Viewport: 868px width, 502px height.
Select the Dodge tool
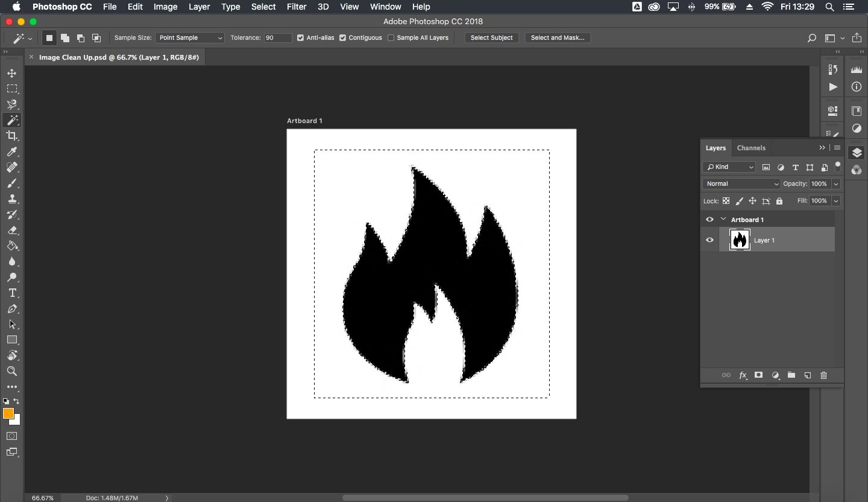click(x=11, y=277)
